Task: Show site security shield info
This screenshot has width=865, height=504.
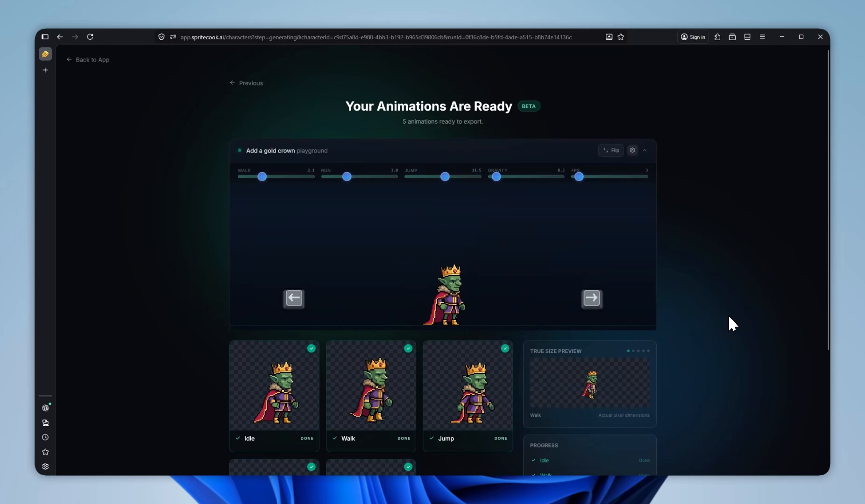Action: click(161, 37)
